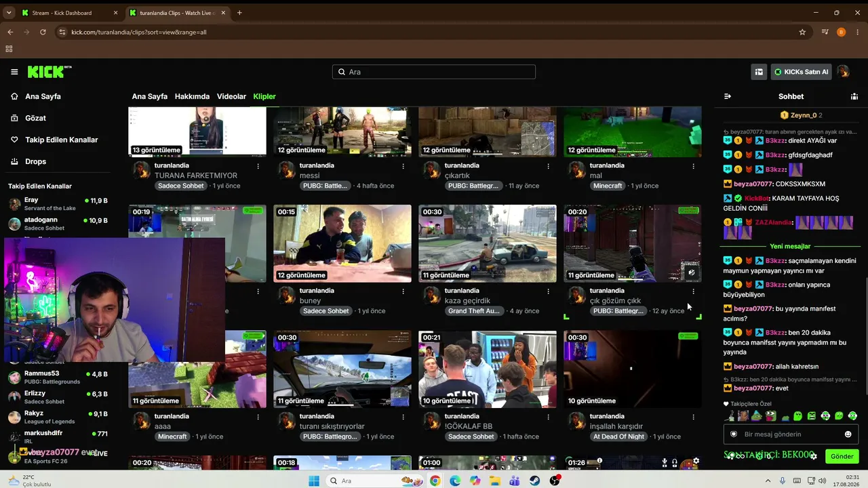Open chat settings gear icon

pos(814,456)
